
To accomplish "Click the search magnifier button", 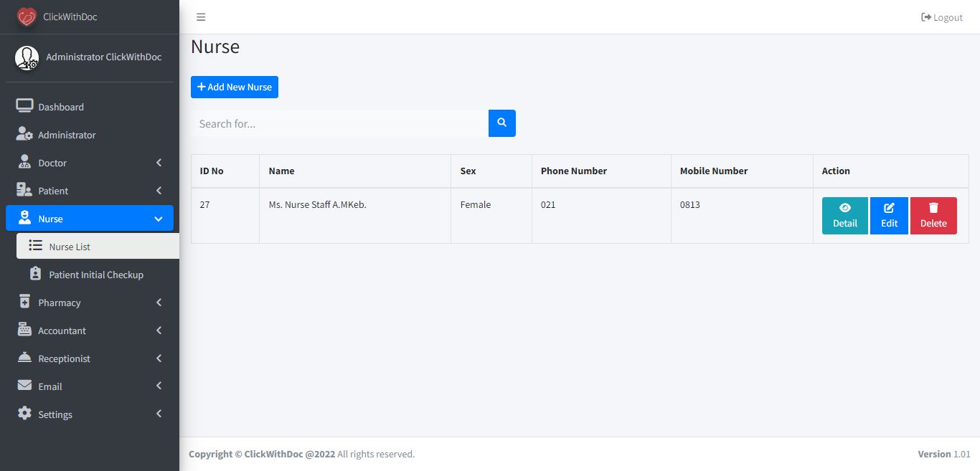I will click(x=501, y=123).
